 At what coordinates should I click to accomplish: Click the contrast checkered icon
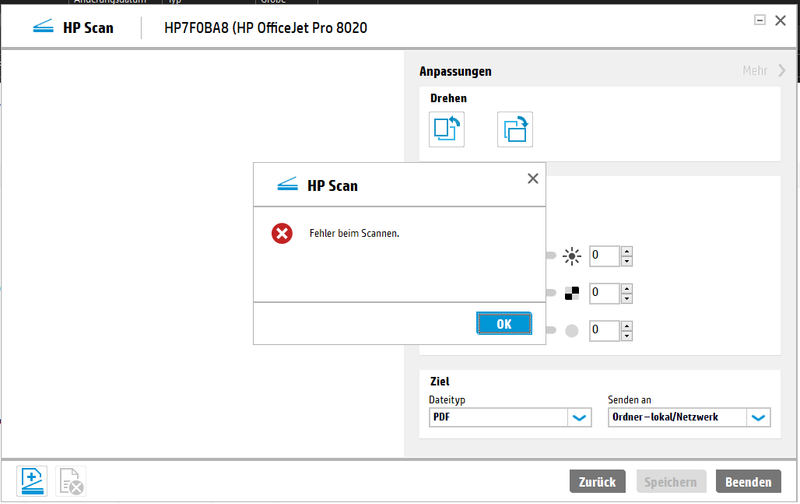[572, 293]
